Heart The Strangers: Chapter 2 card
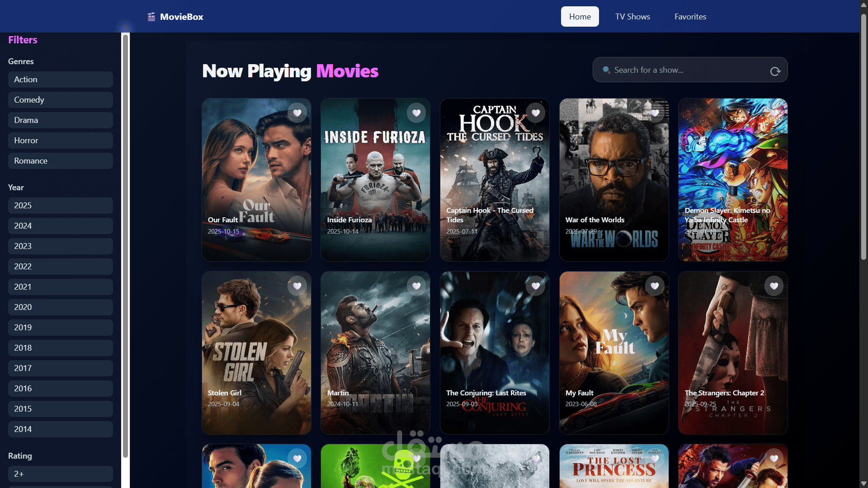868x488 pixels. [x=774, y=286]
